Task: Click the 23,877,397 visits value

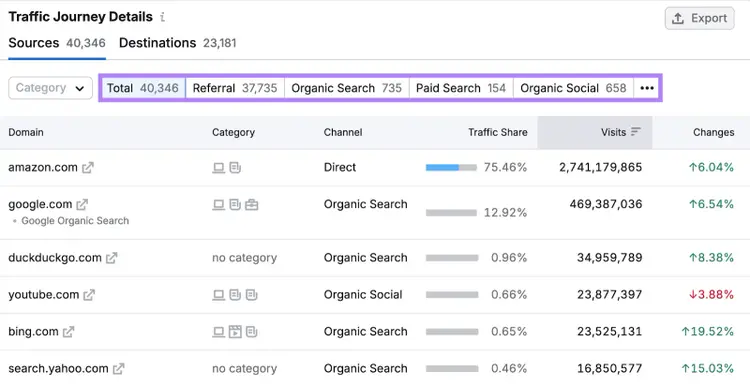Action: (609, 295)
